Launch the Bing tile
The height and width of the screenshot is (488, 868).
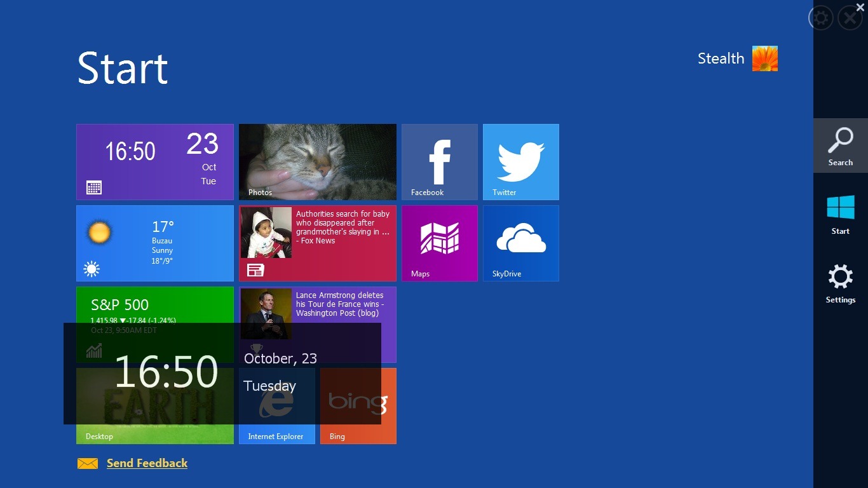pos(358,406)
